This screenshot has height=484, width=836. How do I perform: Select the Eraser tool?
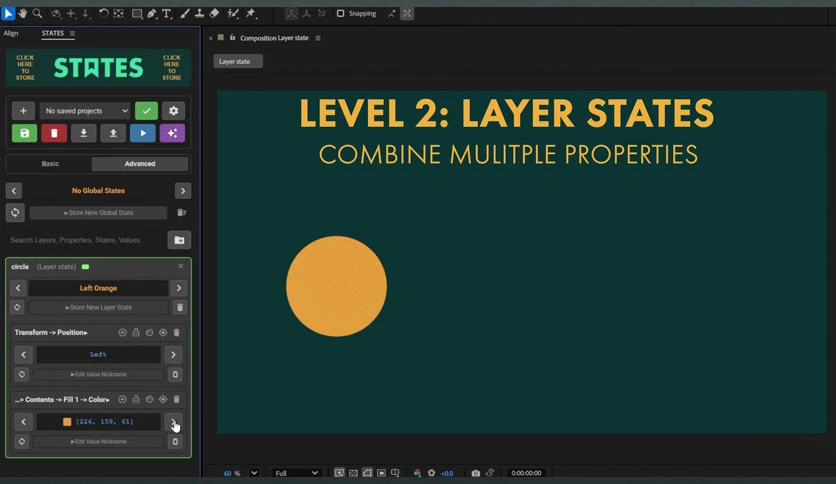pyautogui.click(x=214, y=13)
